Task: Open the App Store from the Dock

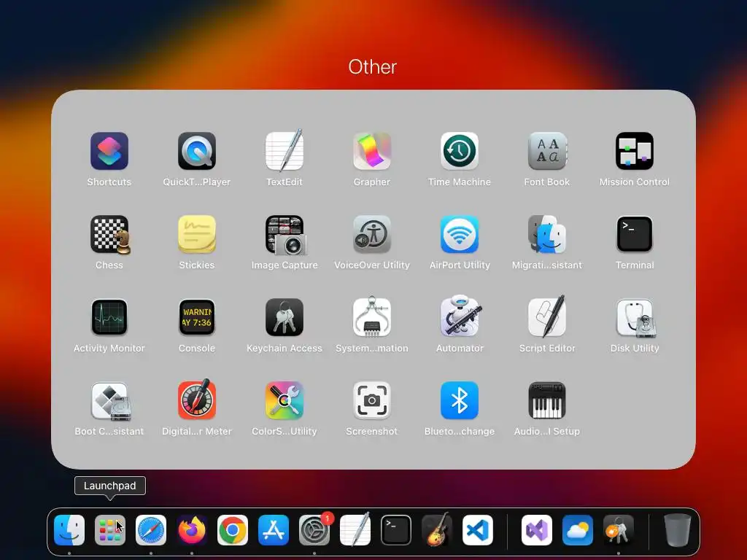Action: point(274,530)
